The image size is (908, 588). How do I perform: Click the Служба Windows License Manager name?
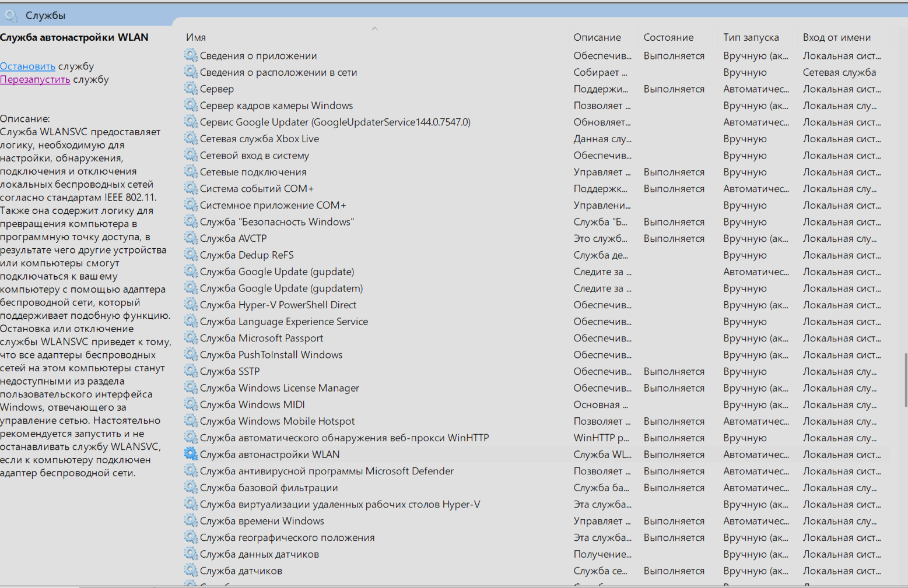[279, 388]
